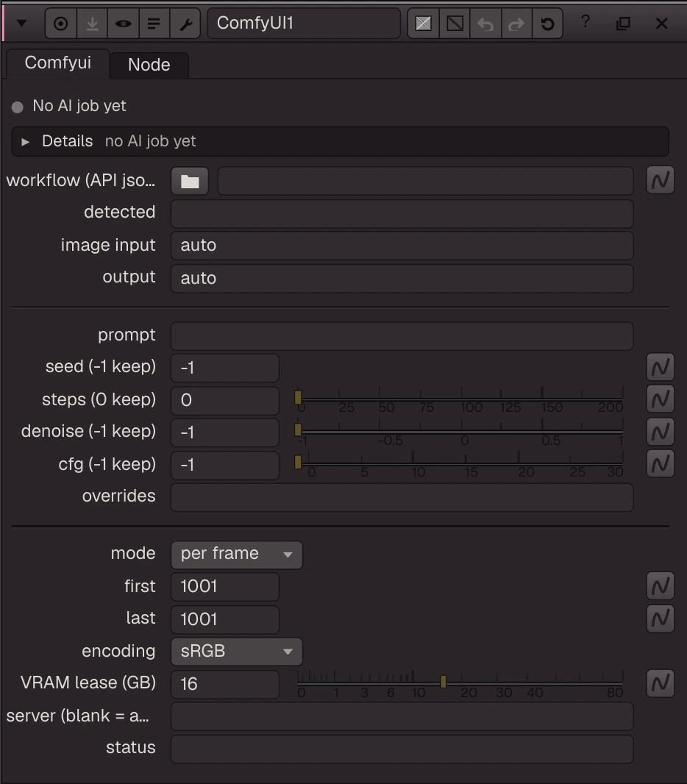
Task: Redo with the right curved arrow
Action: tap(516, 24)
